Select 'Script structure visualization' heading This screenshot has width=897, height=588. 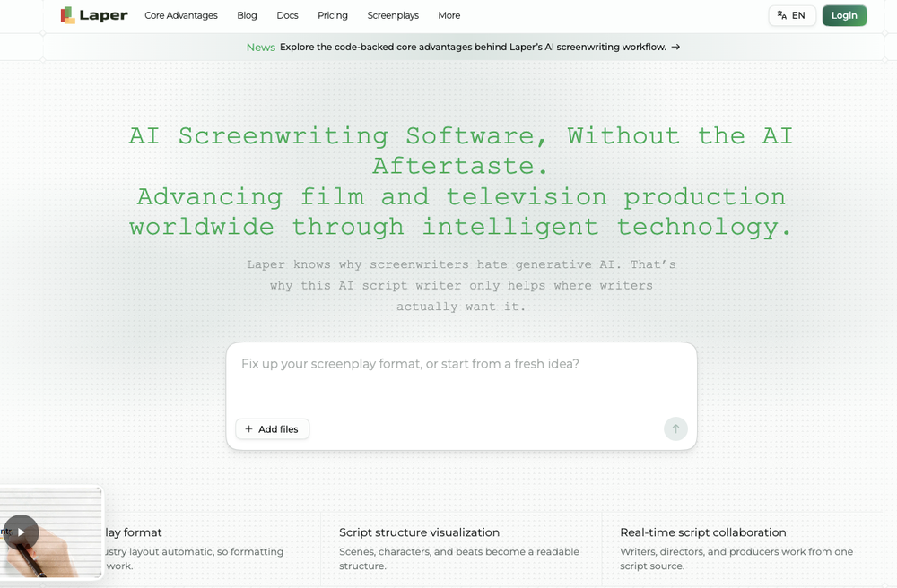tap(419, 532)
